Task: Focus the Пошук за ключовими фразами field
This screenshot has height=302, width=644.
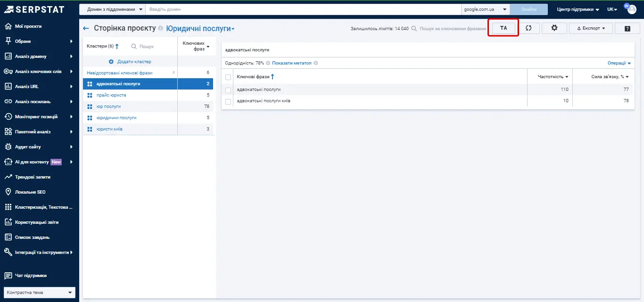Action: (x=453, y=28)
